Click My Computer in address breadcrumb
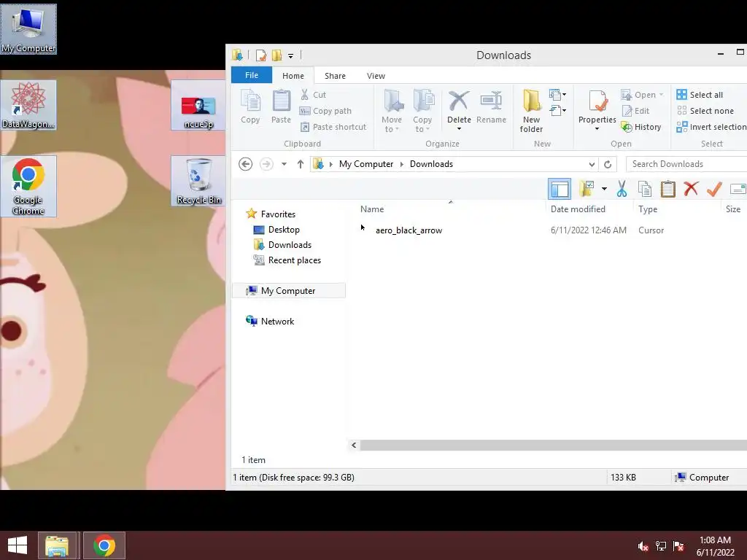Screen dimensions: 747x560 [366, 164]
